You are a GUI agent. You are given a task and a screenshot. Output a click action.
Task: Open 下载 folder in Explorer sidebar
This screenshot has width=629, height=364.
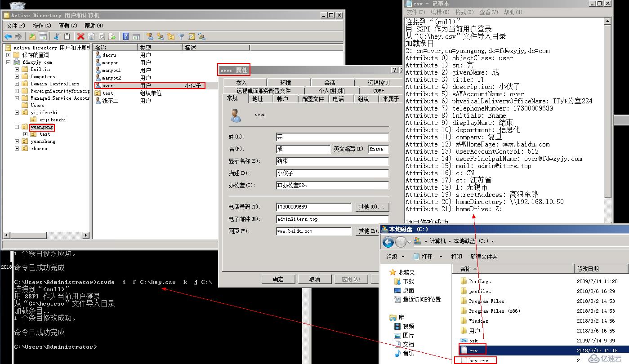pos(408,281)
